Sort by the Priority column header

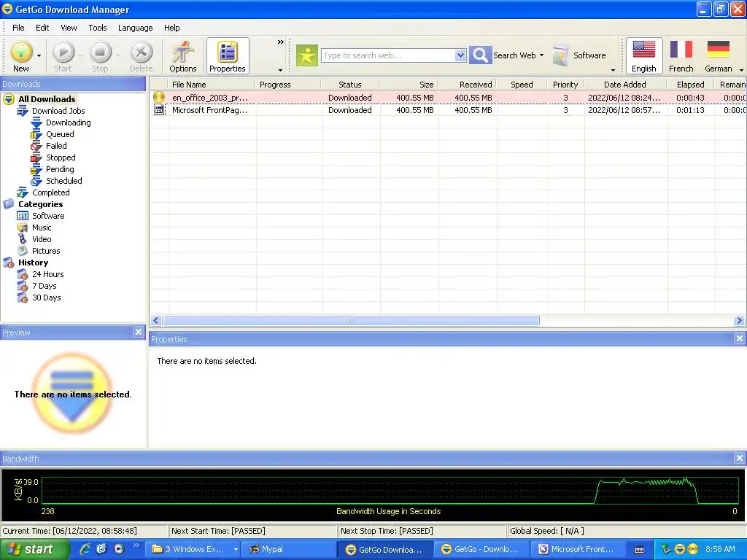[x=565, y=85]
